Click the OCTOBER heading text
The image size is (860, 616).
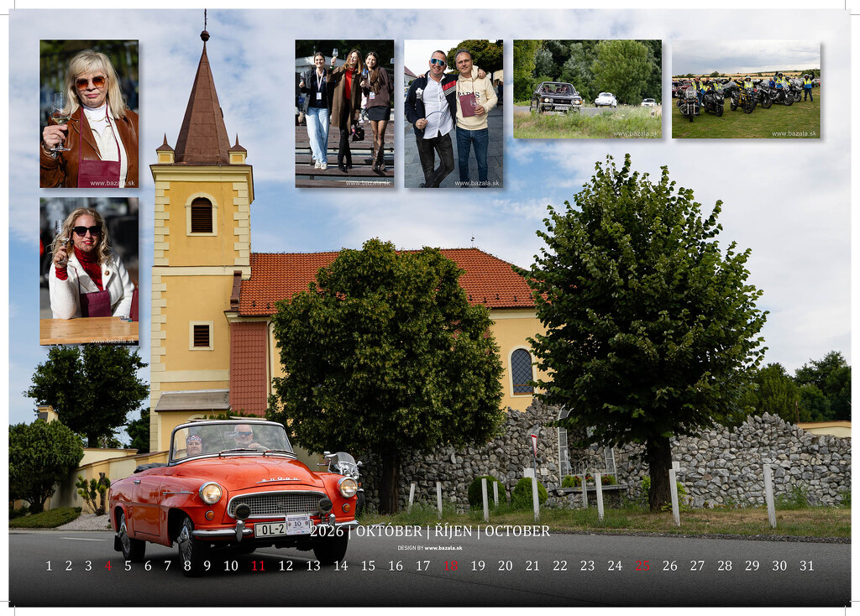point(517,531)
